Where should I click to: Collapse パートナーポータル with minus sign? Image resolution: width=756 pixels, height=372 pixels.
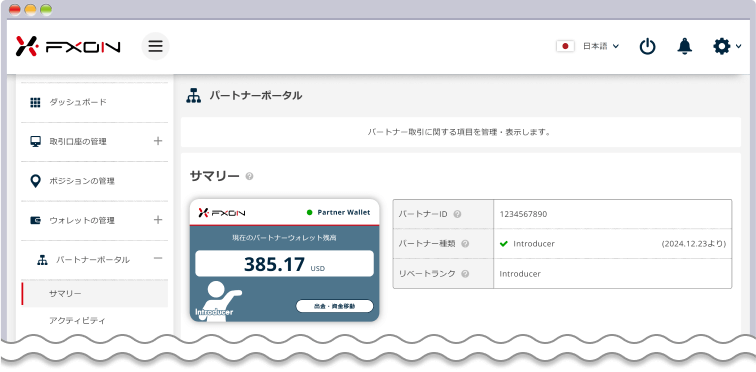coord(158,258)
